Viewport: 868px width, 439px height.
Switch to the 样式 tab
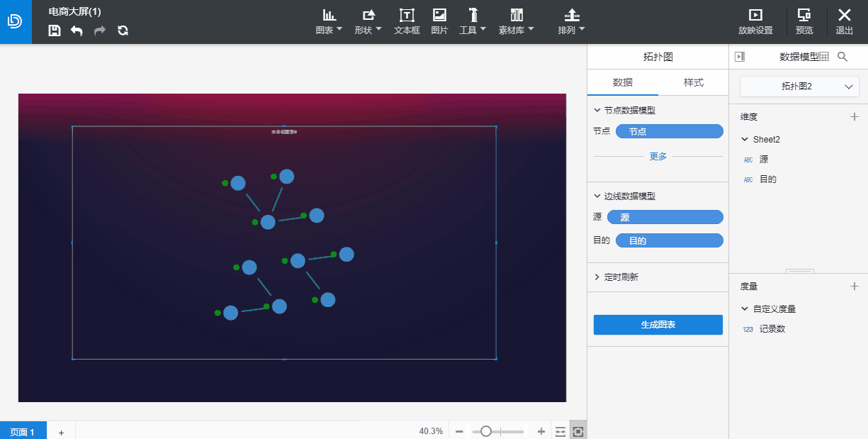coord(693,82)
